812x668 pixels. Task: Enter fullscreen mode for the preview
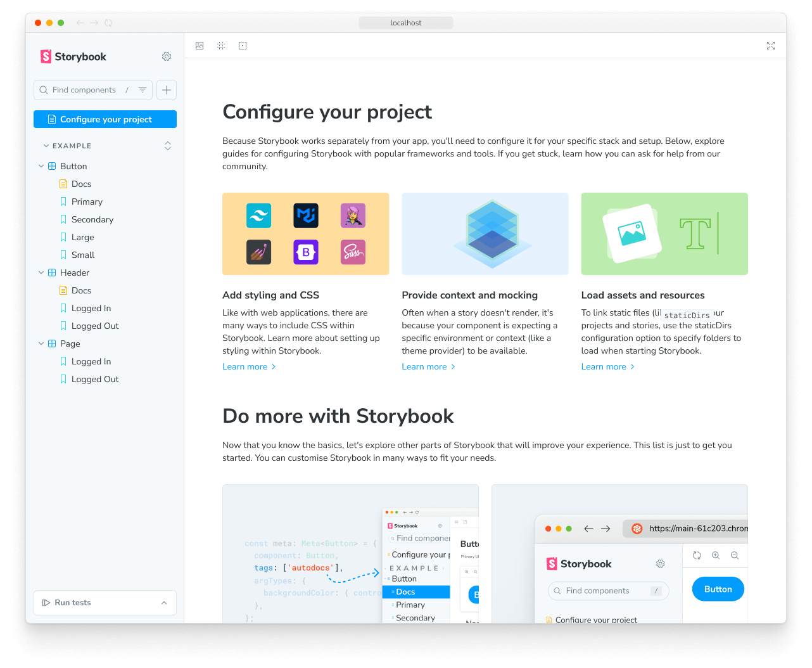[771, 46]
